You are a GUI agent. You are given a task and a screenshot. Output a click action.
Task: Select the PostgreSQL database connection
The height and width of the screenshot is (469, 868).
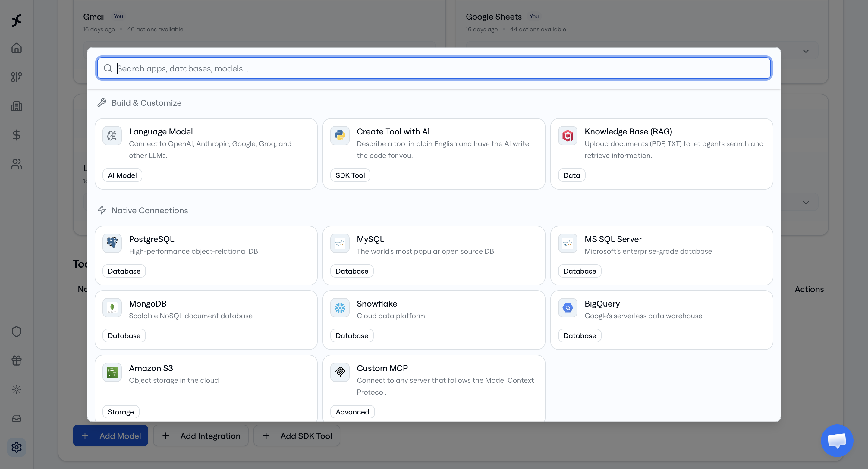[206, 255]
